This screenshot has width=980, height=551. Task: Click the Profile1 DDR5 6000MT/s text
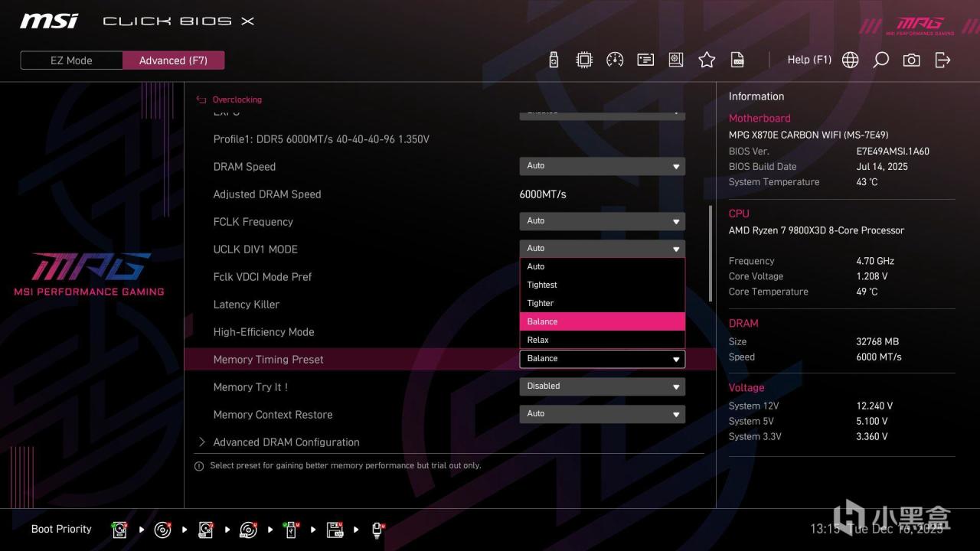[x=321, y=139]
